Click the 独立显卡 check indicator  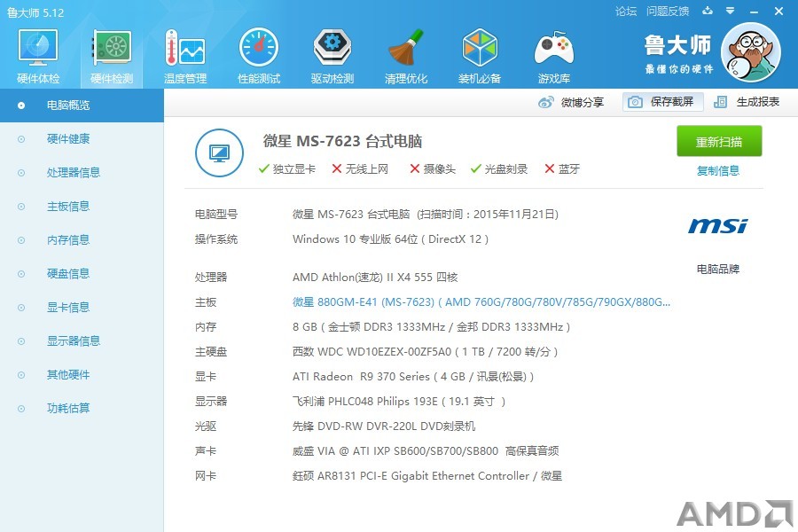pos(287,169)
